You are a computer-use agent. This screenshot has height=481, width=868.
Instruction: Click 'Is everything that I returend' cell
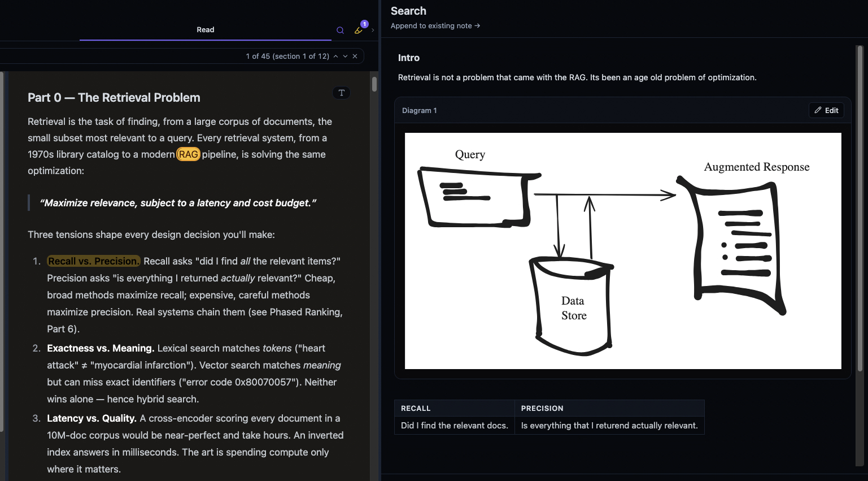[609, 426]
